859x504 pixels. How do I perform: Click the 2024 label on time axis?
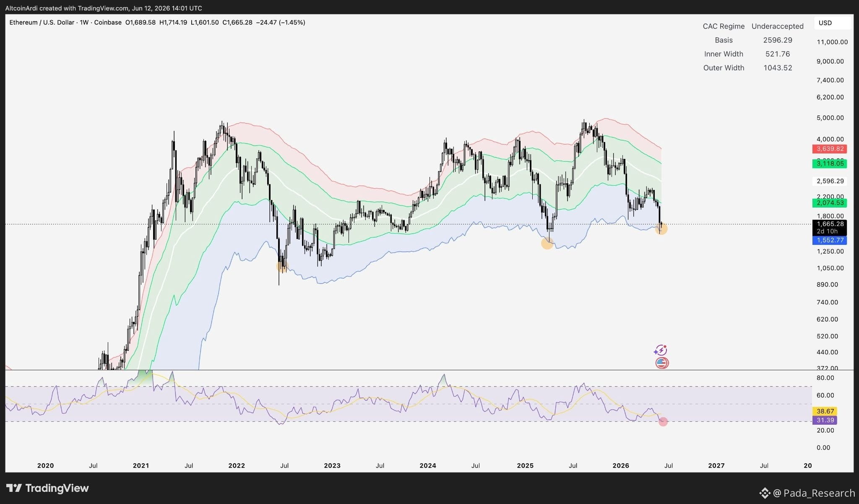[x=428, y=465]
